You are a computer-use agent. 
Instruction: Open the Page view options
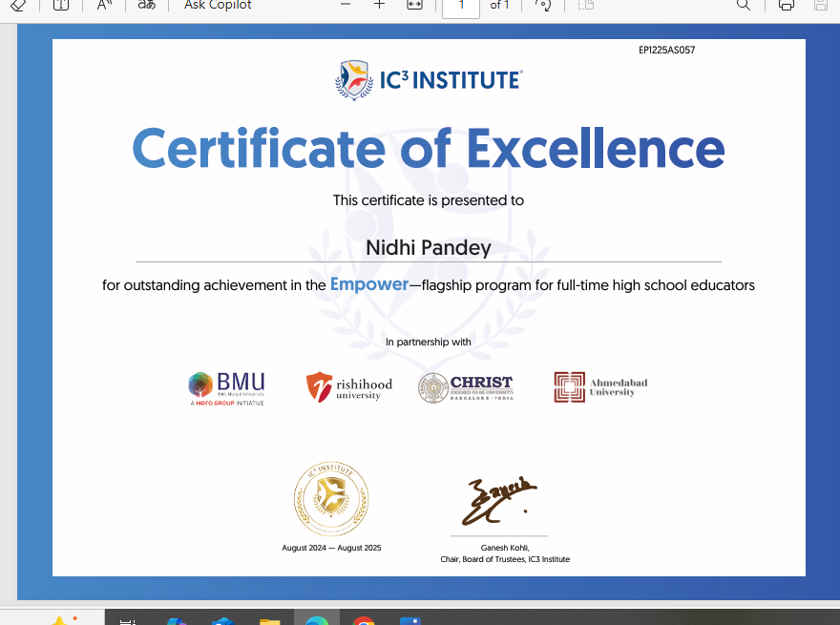(x=586, y=5)
